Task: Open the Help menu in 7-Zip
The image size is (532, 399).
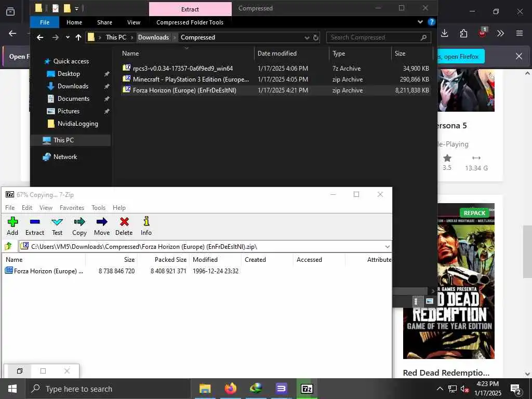Action: click(119, 208)
